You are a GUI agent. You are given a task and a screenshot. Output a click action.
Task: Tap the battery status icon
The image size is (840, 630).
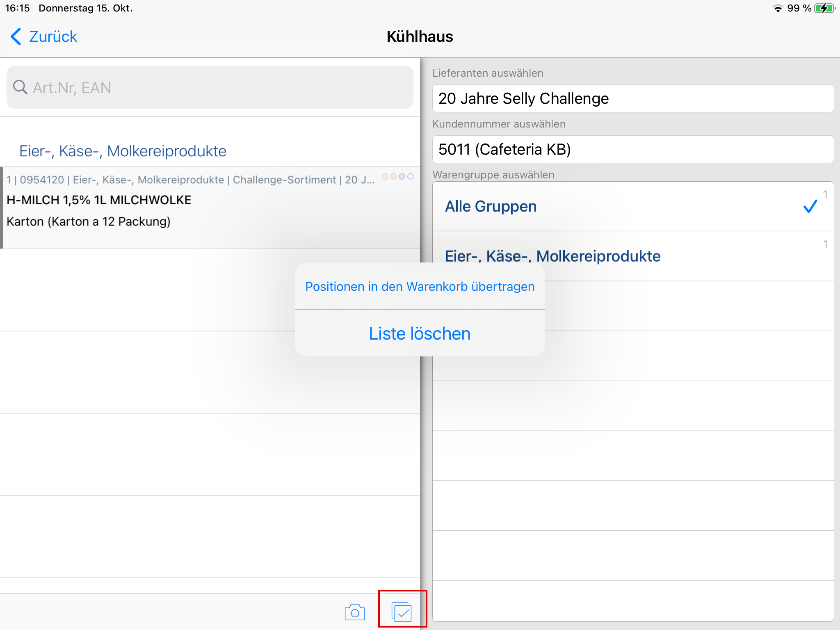(x=824, y=8)
